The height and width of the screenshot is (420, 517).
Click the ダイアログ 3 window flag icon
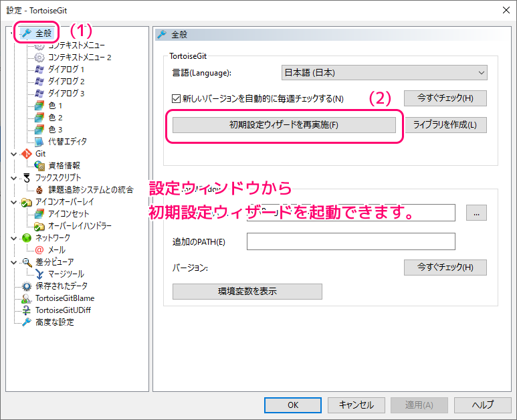39,94
